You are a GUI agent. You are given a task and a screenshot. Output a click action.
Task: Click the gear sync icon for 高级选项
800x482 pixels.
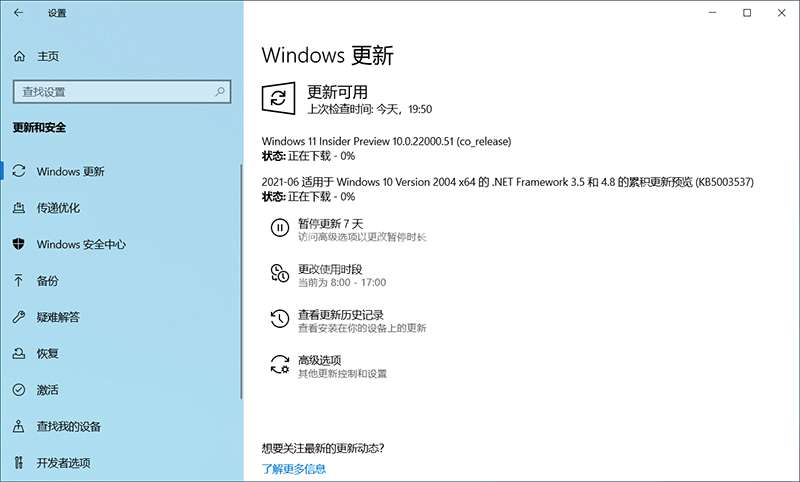pyautogui.click(x=280, y=364)
